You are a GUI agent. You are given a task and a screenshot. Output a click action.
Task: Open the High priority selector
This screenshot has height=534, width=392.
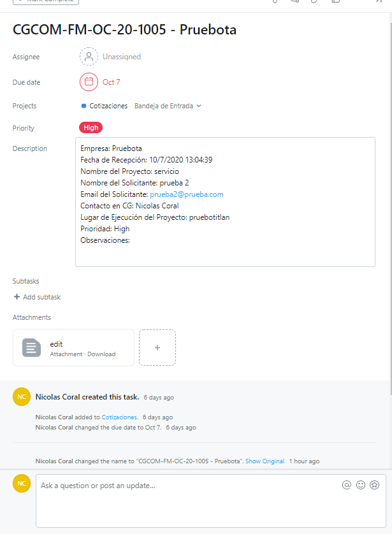91,127
